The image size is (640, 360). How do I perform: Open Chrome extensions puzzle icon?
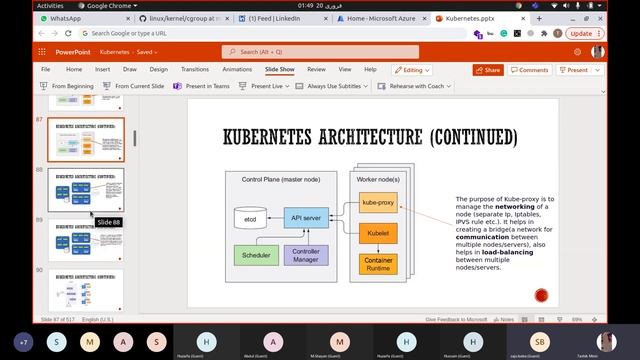[x=544, y=33]
